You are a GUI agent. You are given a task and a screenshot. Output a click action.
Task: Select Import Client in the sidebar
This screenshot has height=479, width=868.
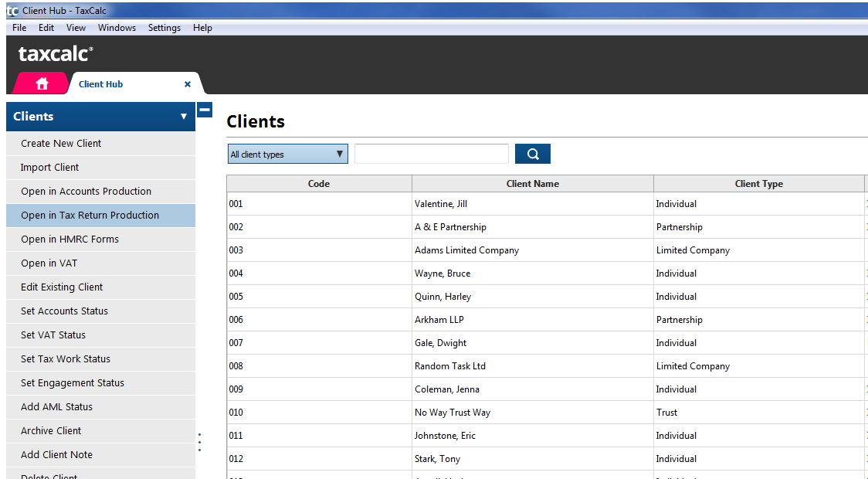100,167
